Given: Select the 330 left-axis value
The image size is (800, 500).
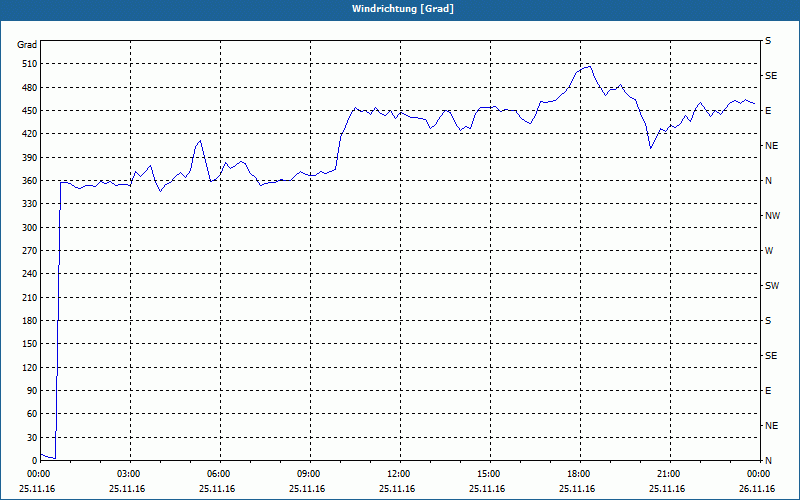Looking at the screenshot, I should point(29,204).
